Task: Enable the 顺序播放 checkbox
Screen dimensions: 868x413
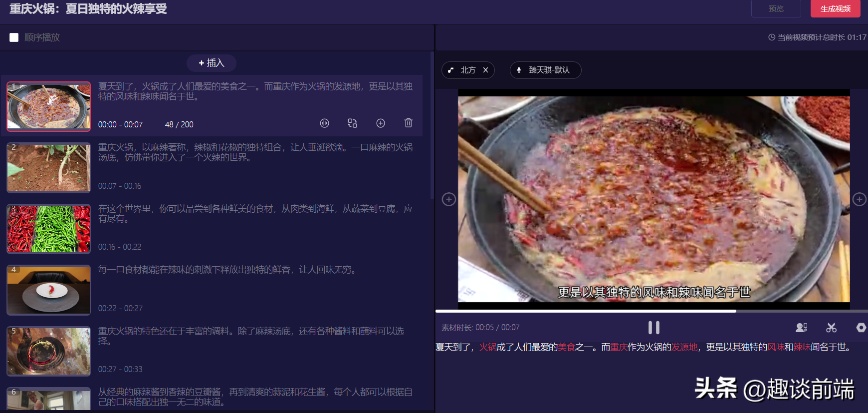Action: coord(14,37)
